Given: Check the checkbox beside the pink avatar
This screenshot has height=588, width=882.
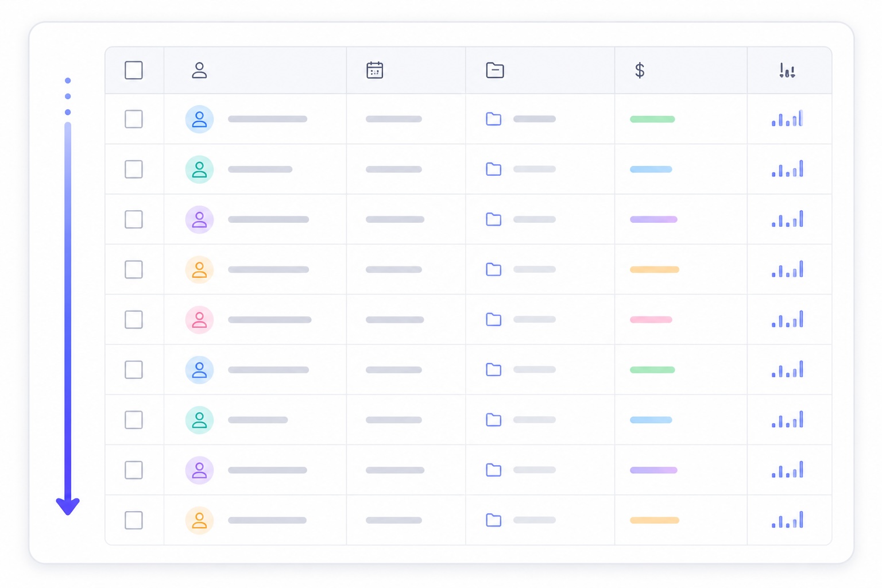Looking at the screenshot, I should pos(134,319).
